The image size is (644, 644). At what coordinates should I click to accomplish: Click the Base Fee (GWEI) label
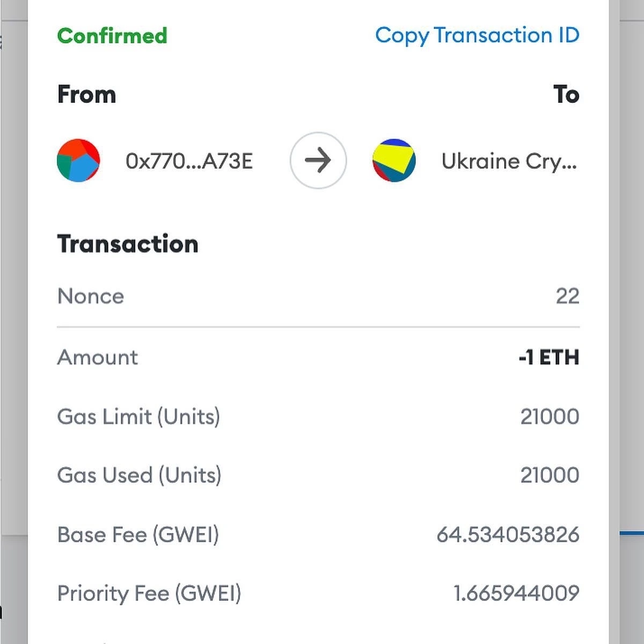click(x=138, y=535)
